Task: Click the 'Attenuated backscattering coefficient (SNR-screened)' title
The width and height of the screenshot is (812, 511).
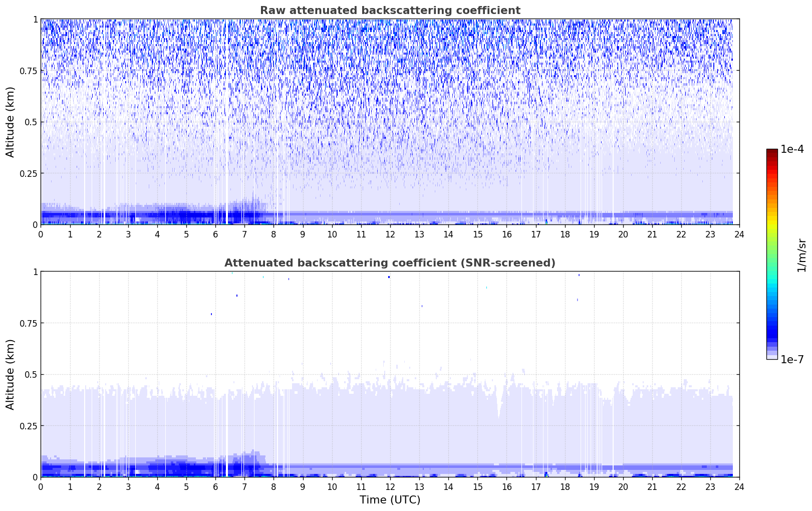Action: pyautogui.click(x=390, y=263)
